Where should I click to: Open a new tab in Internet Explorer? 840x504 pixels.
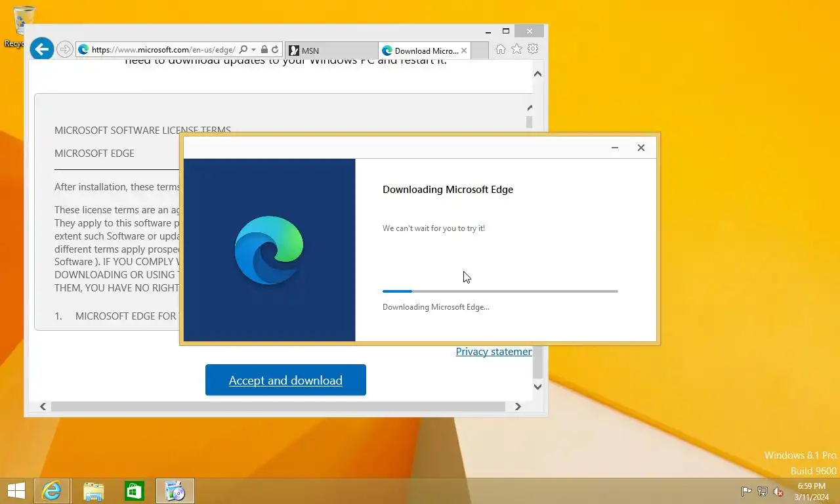click(480, 51)
